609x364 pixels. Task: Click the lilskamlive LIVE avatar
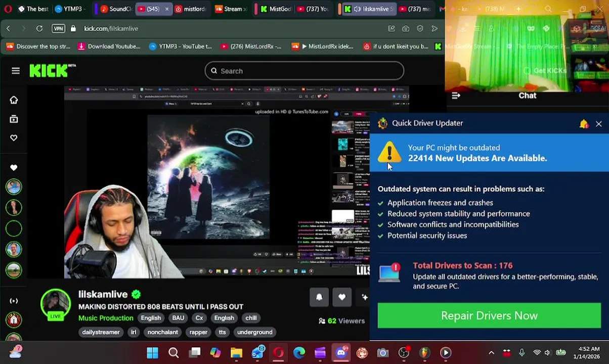click(x=55, y=305)
